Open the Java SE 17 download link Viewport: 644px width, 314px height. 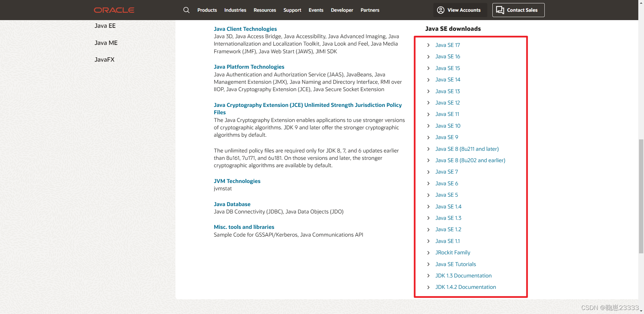click(447, 45)
